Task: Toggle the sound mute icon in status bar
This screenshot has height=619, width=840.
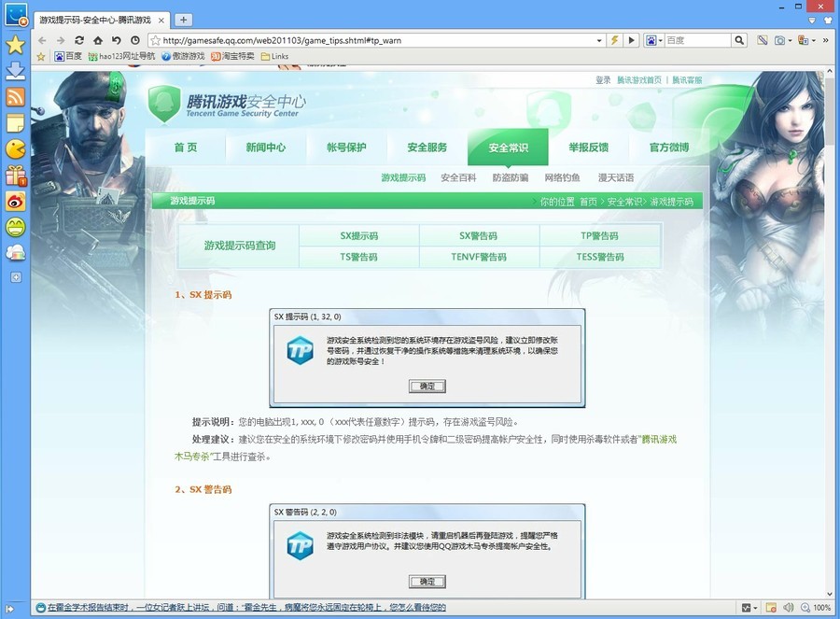Action: (788, 608)
